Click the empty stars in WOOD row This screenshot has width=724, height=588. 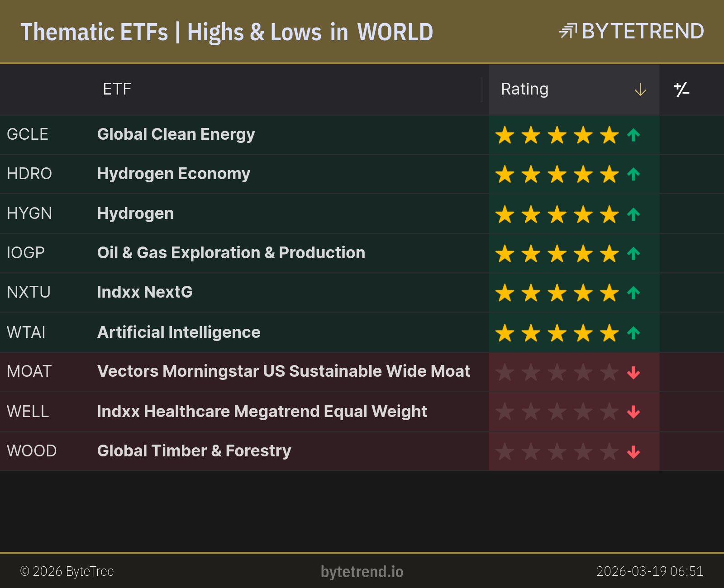click(x=557, y=452)
